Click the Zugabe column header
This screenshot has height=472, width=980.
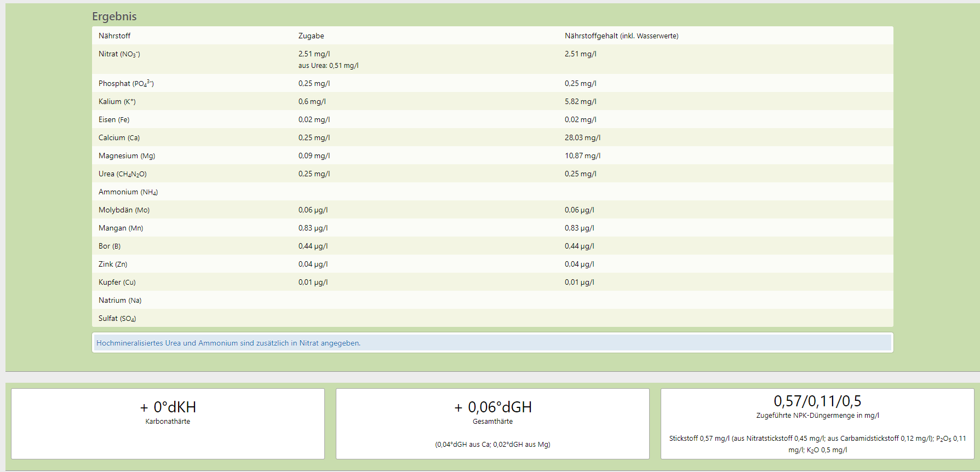[x=311, y=36]
